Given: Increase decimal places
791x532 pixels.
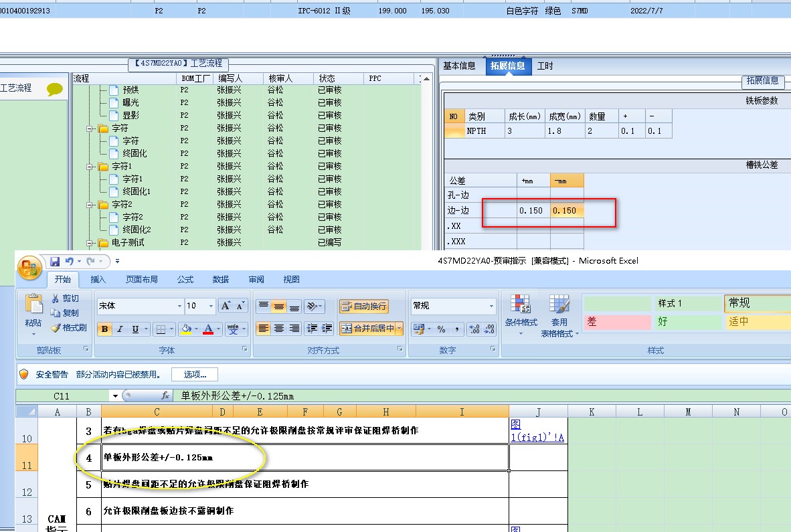Looking at the screenshot, I should pos(474,329).
